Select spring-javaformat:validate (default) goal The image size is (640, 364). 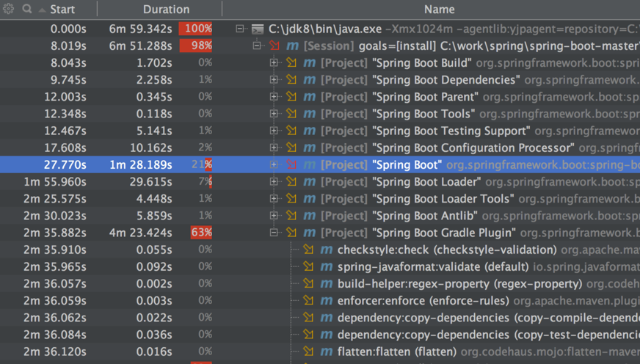[x=433, y=267]
